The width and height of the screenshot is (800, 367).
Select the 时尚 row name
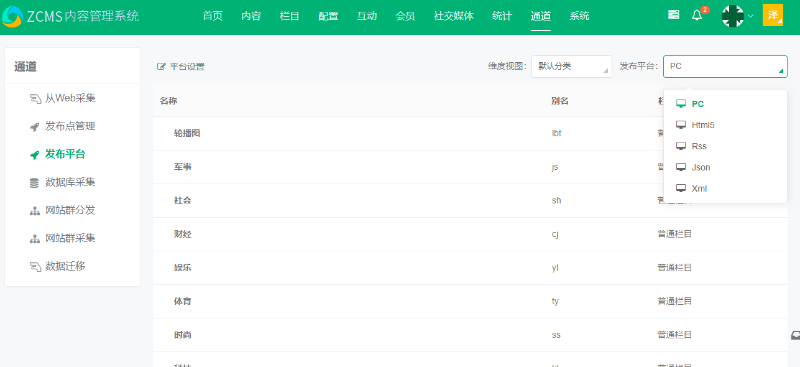click(183, 335)
